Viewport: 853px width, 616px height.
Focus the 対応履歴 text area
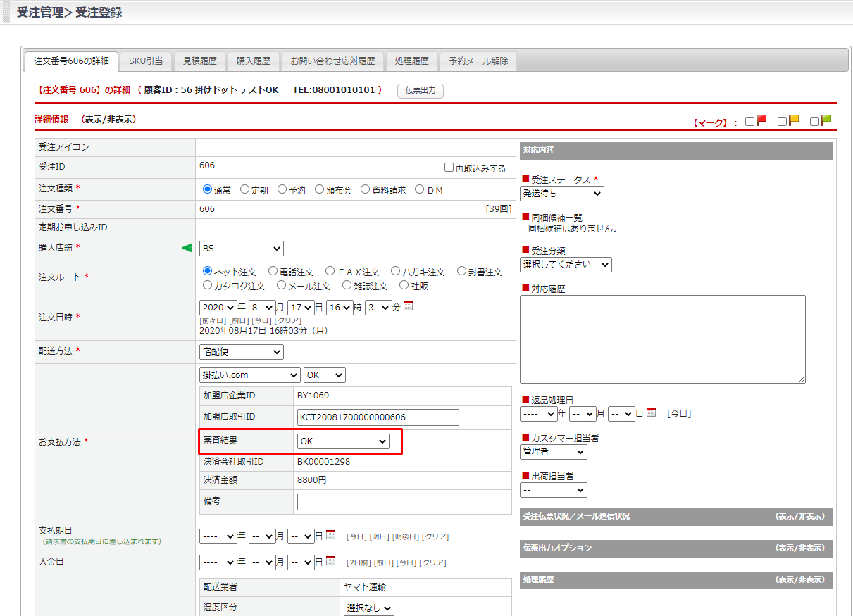[662, 339]
